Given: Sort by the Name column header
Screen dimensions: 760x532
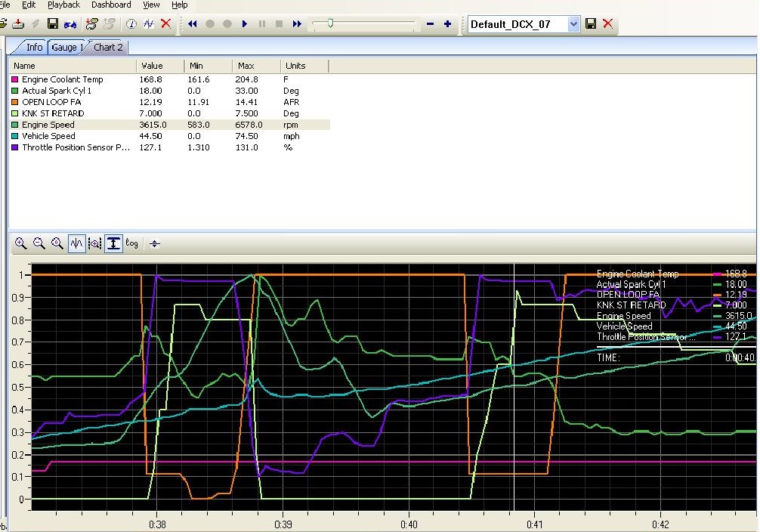Looking at the screenshot, I should tap(73, 66).
